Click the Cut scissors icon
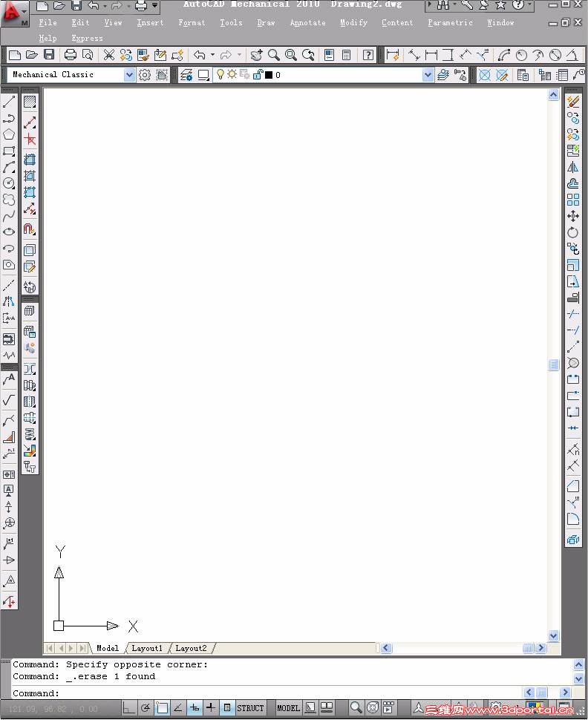588x720 pixels. point(109,55)
